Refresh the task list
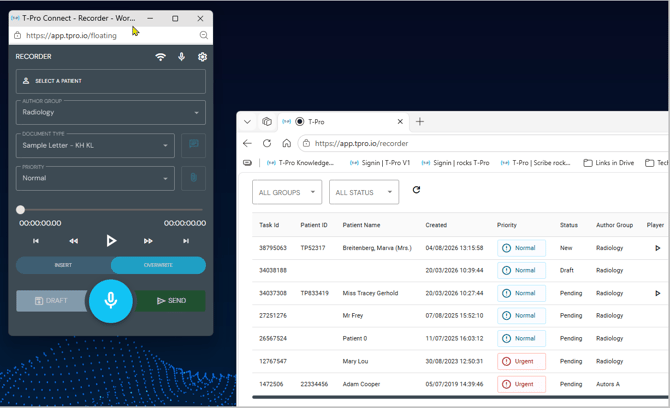Screen dimensions: 670x408 (x=417, y=190)
